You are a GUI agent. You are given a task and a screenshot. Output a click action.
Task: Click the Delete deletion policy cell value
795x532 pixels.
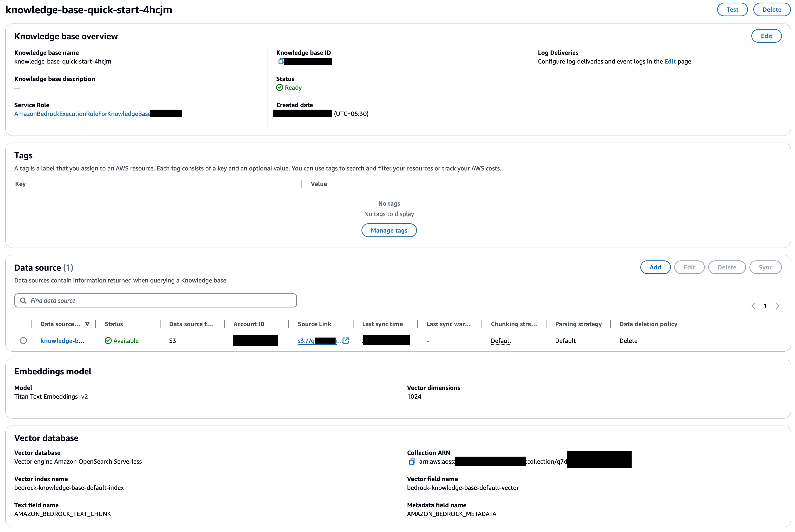pos(628,341)
